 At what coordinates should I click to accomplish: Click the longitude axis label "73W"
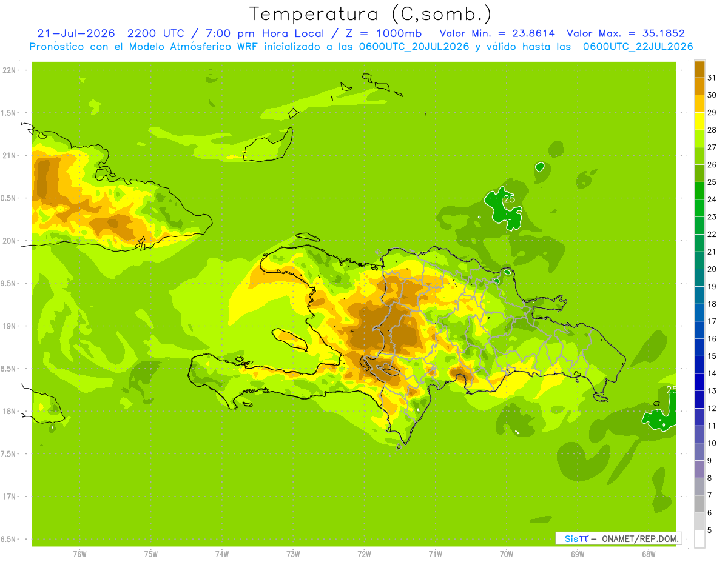(293, 554)
